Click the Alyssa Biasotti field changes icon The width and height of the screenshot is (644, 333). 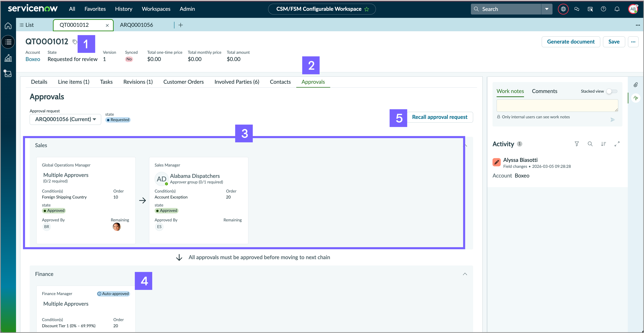click(x=496, y=162)
